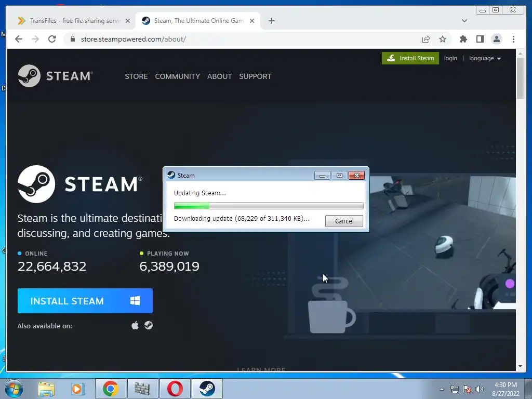Viewport: 532px width, 399px height.
Task: Select the Steam about page tab
Action: [198, 21]
